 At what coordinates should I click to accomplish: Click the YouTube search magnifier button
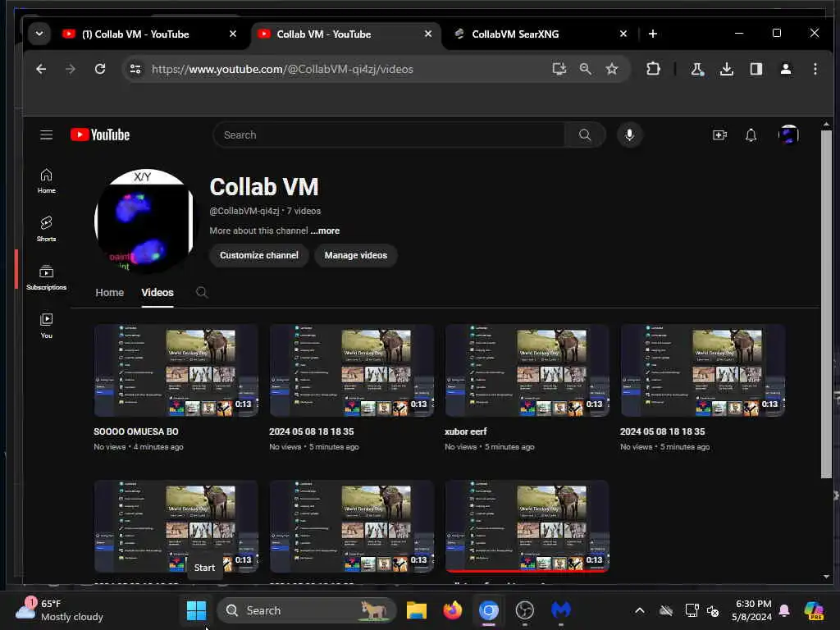[584, 135]
